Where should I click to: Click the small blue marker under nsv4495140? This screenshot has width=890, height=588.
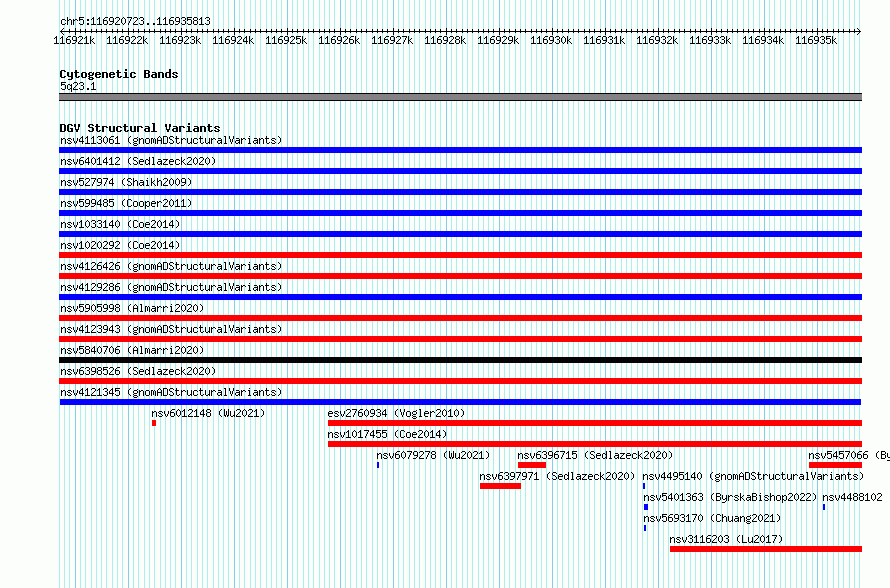pyautogui.click(x=644, y=486)
